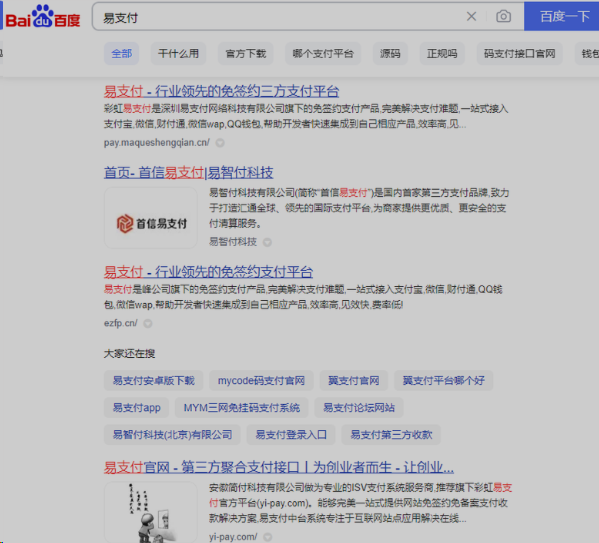This screenshot has width=599, height=543.
Task: Click the yi-pay.com result thumbnail image
Action: pos(151,512)
